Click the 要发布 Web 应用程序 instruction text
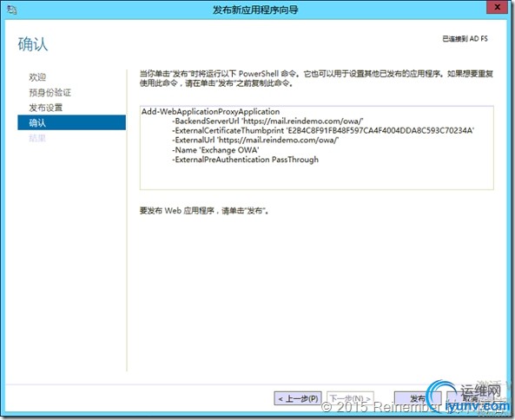This screenshot has width=515, height=420. point(204,211)
